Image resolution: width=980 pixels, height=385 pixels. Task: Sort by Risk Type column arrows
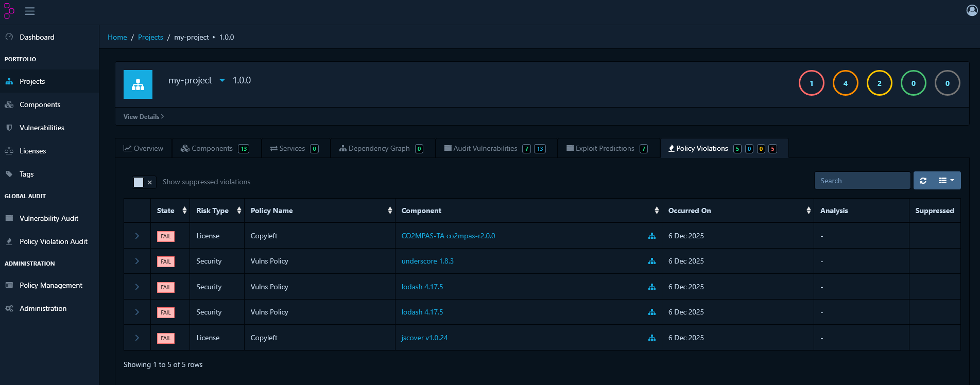(x=239, y=211)
